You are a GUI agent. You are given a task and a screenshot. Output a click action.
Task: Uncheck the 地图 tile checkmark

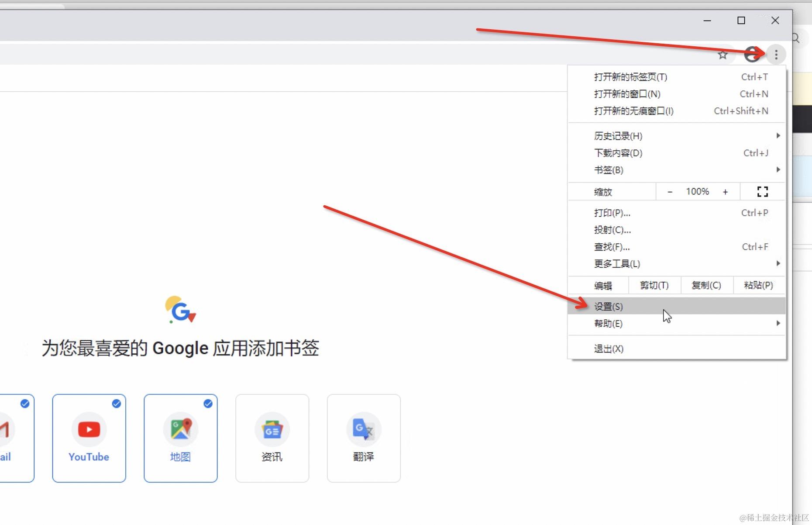click(208, 404)
